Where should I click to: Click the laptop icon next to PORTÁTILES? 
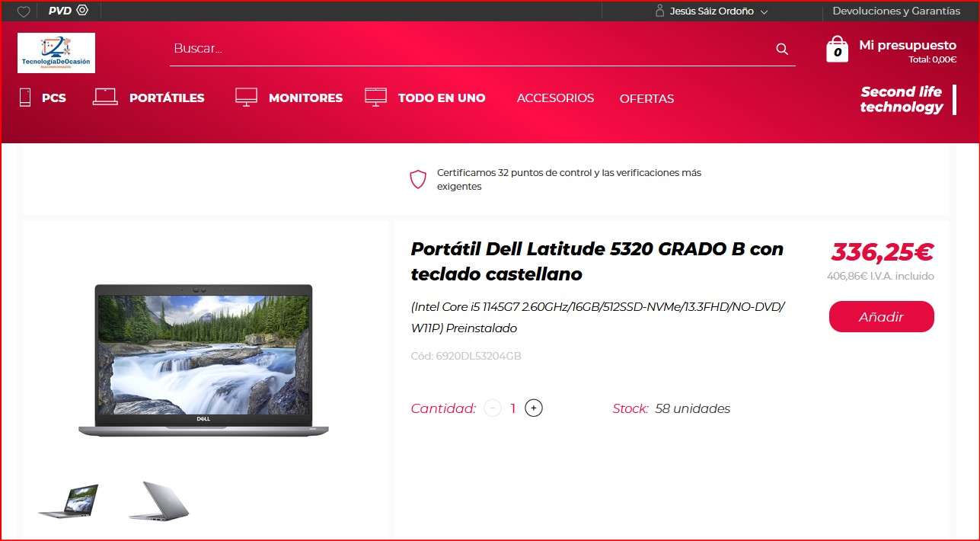tap(105, 97)
